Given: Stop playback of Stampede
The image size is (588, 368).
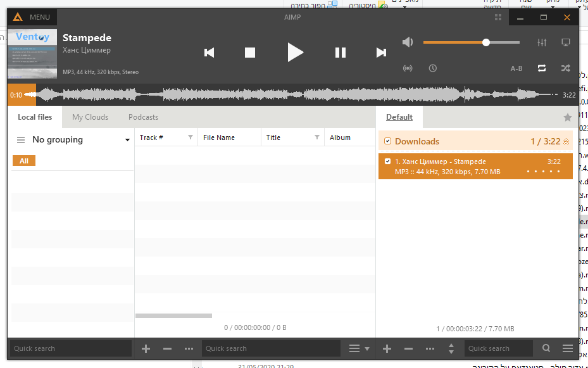Looking at the screenshot, I should tap(250, 53).
